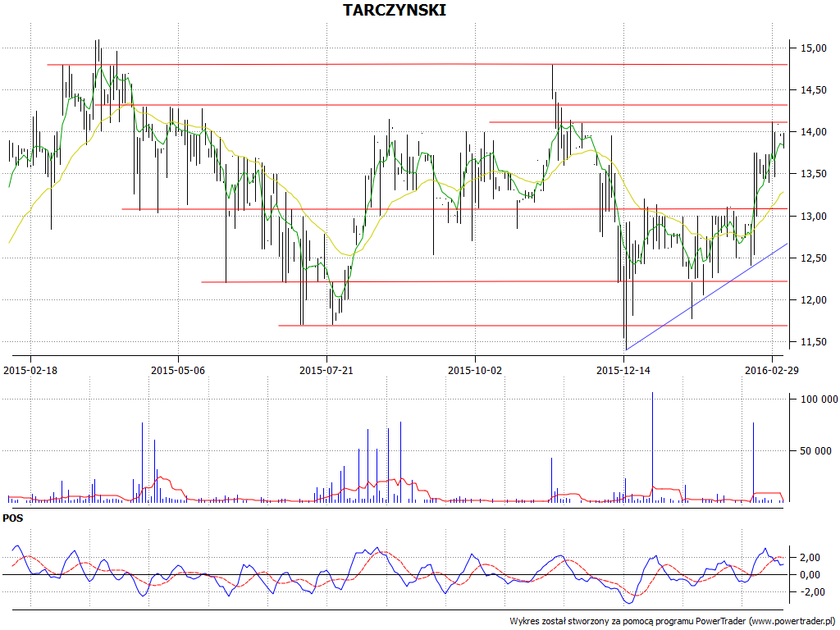
Task: Click the 2015-12-14 date label
Action: point(623,370)
